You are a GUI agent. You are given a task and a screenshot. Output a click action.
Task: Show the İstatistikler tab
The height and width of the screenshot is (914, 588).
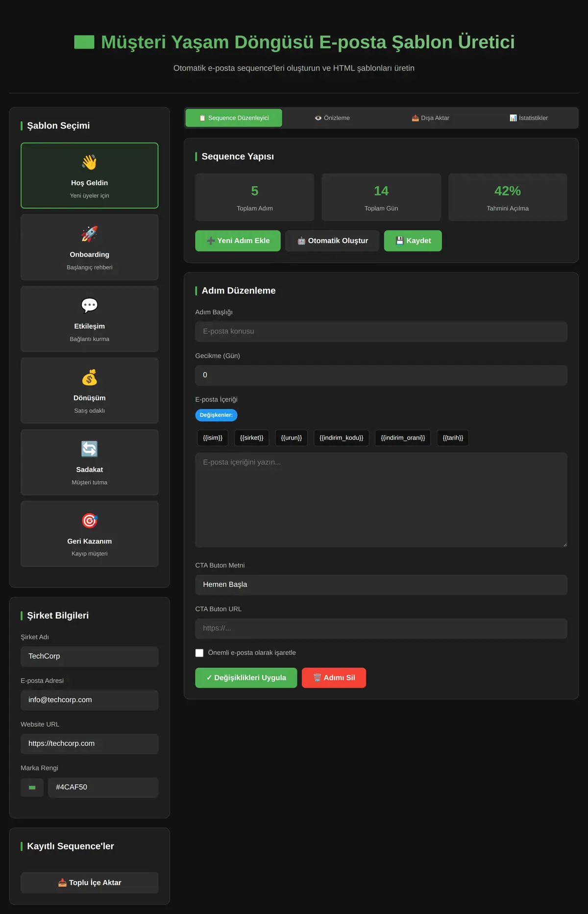529,118
